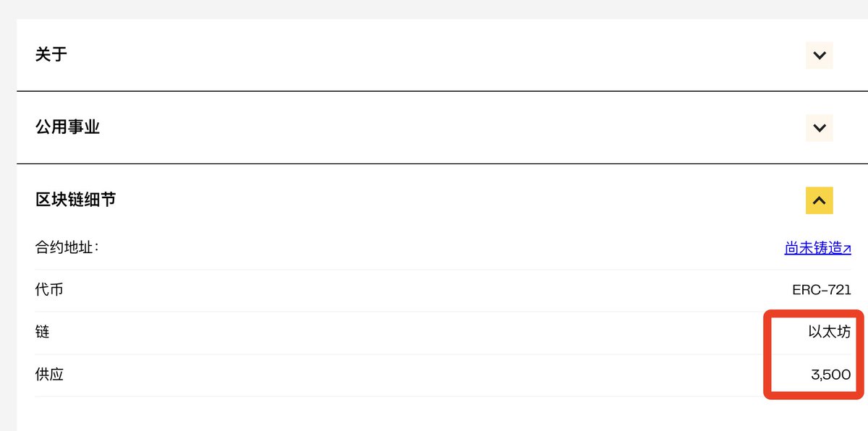Click the 以太坊 chain value

click(x=829, y=332)
